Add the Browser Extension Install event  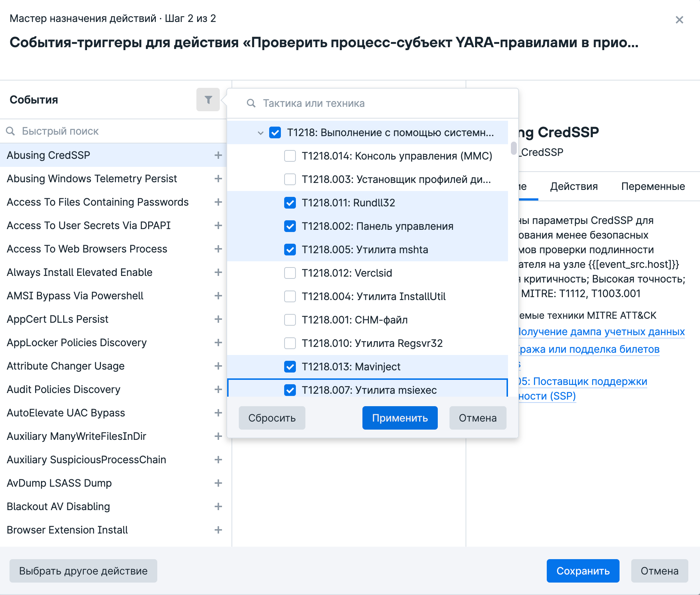pyautogui.click(x=218, y=530)
